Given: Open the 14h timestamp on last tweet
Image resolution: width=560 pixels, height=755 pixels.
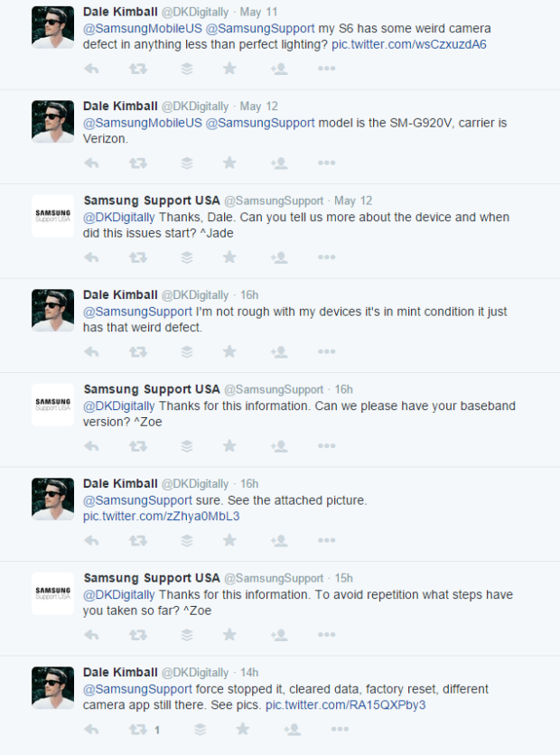Looking at the screenshot, I should coord(249,672).
